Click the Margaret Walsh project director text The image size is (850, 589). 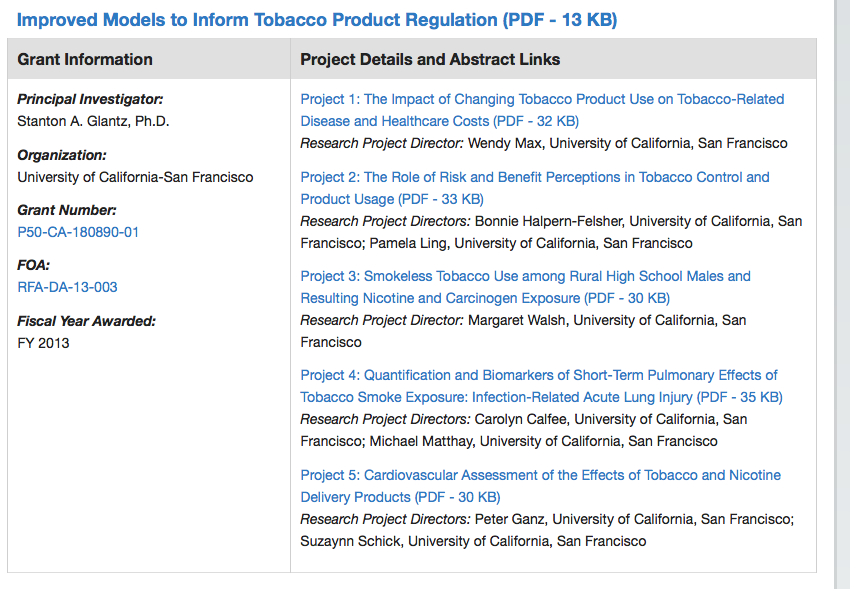point(523,321)
